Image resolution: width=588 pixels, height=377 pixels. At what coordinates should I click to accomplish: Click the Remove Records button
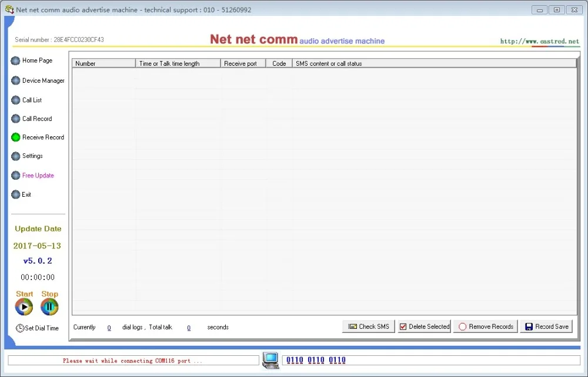point(486,326)
